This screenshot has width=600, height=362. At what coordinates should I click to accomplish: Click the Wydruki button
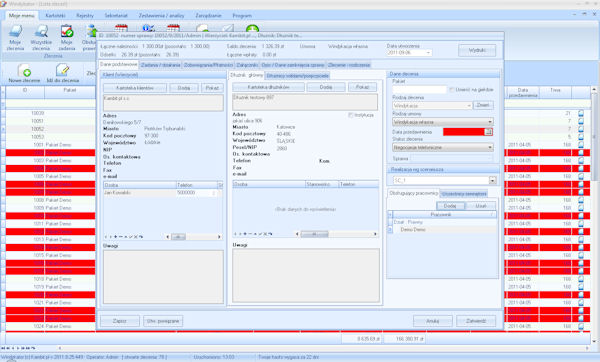coord(477,50)
